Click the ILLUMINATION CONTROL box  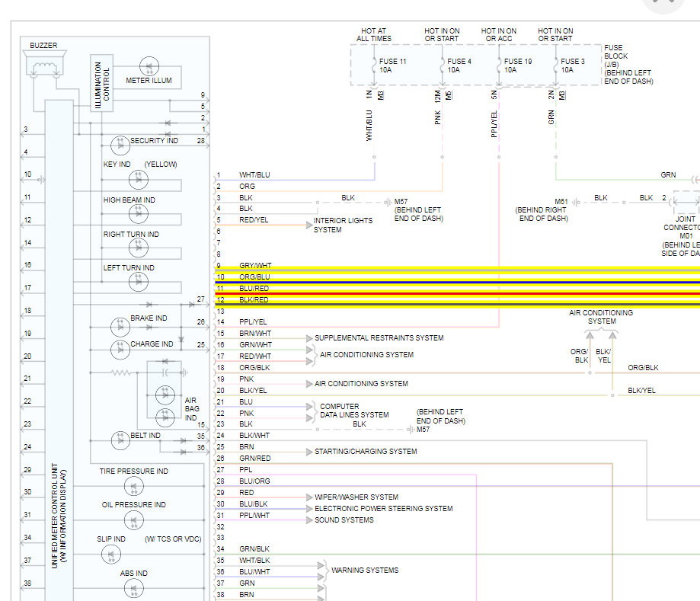click(102, 83)
